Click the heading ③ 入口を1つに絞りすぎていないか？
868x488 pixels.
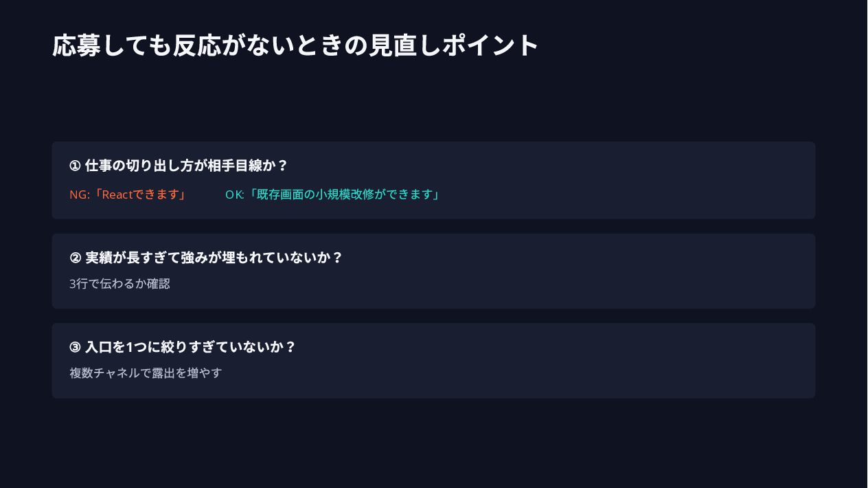click(183, 347)
